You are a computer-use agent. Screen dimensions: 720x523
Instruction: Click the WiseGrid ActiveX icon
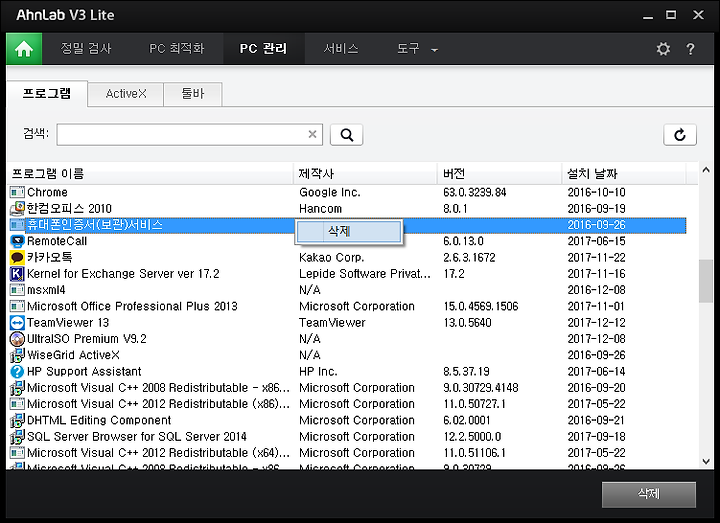click(17, 355)
